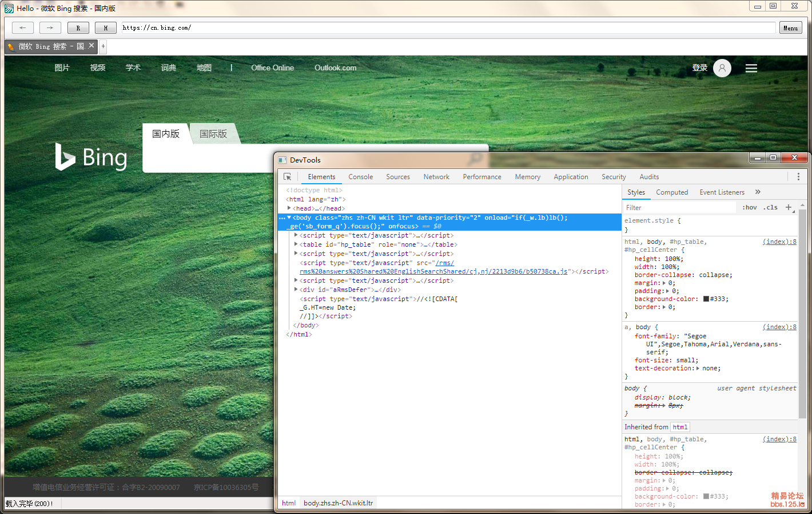Select html breadcrumb in DevTools

click(x=289, y=503)
